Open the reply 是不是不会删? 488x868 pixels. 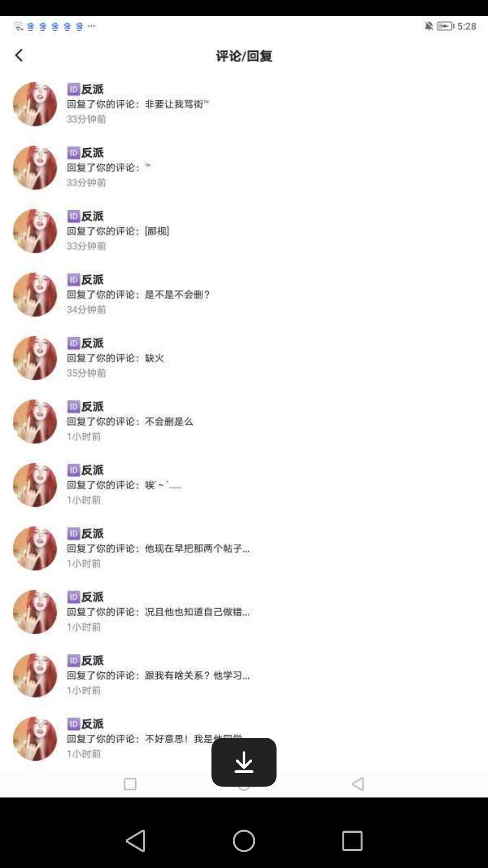point(244,294)
